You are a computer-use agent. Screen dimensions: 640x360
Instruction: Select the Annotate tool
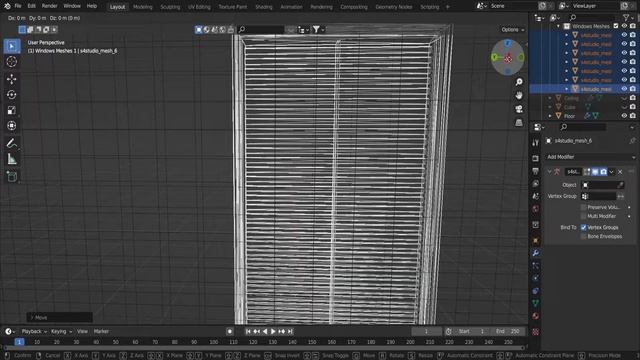[12, 143]
